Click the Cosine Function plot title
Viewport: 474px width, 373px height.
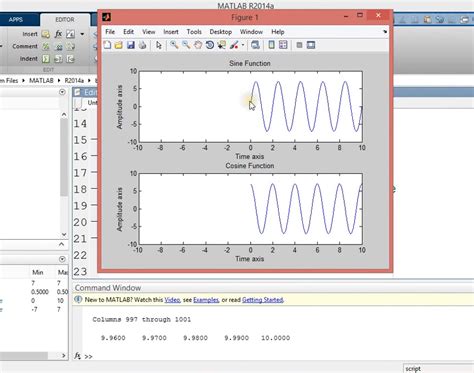[x=250, y=166]
